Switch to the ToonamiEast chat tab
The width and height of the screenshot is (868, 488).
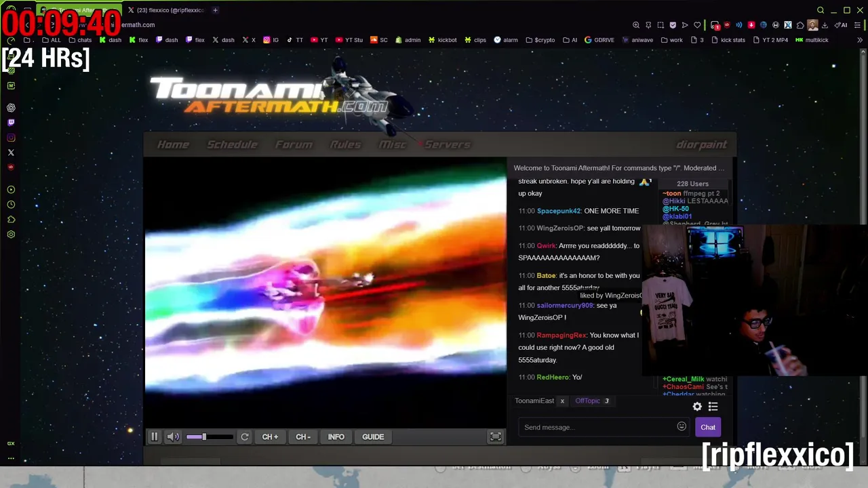click(x=534, y=401)
